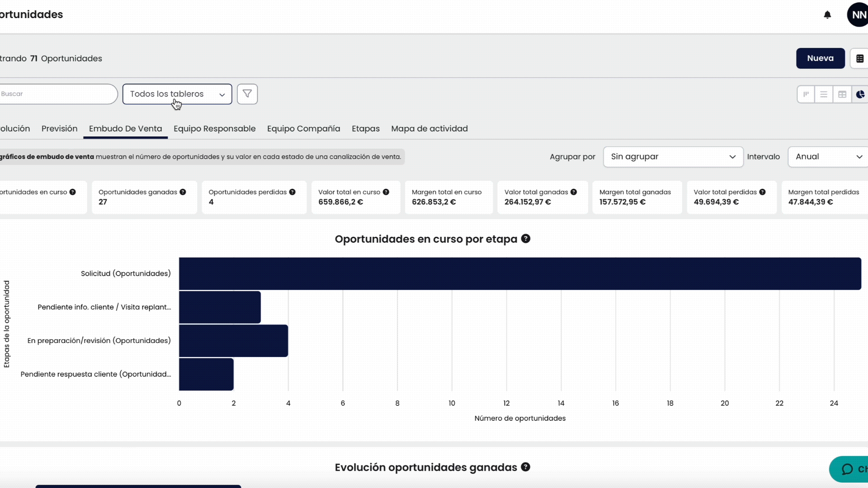Viewport: 868px width, 488px height.
Task: Show help for Oportunidades en curso card
Action: tap(72, 192)
